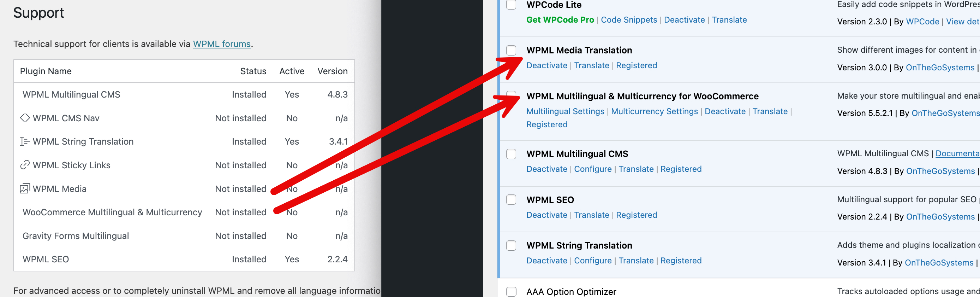This screenshot has height=297, width=980.
Task: Open the WPML Multilingual CMS Documentation link
Action: [957, 154]
